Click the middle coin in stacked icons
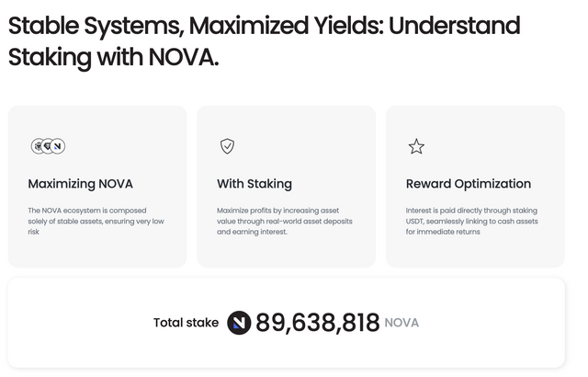The width and height of the screenshot is (588, 377). 47,146
